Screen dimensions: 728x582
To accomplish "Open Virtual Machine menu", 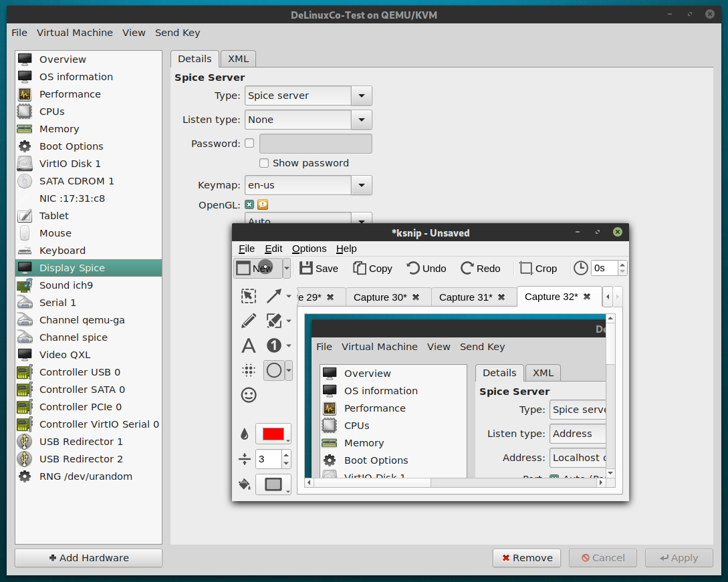I will point(75,33).
